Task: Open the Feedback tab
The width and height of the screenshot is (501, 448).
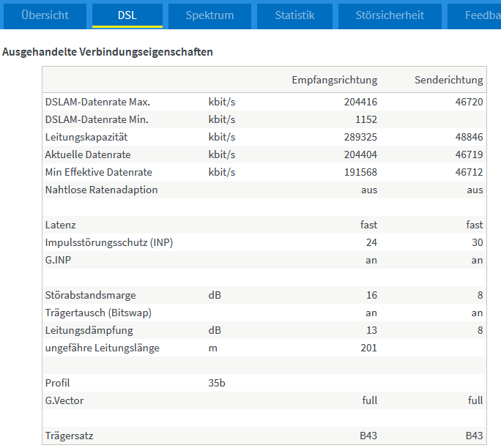Action: click(474, 15)
